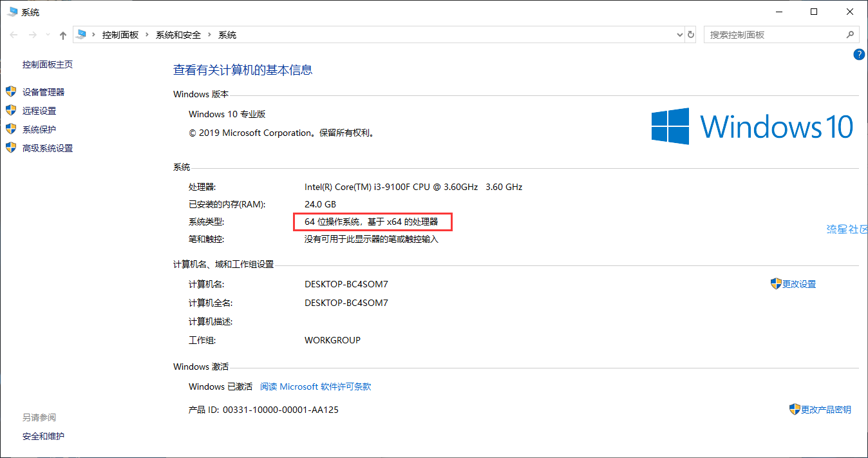Select 系统 in the breadcrumb path
868x458 pixels.
point(227,35)
